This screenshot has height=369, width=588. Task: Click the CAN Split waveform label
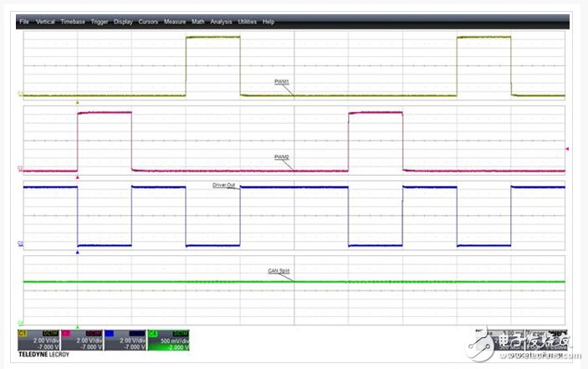279,270
